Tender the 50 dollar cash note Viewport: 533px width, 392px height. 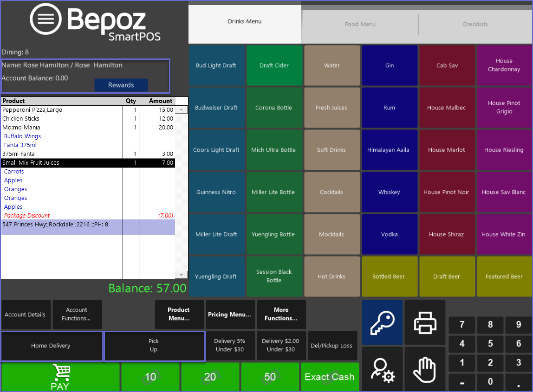270,377
